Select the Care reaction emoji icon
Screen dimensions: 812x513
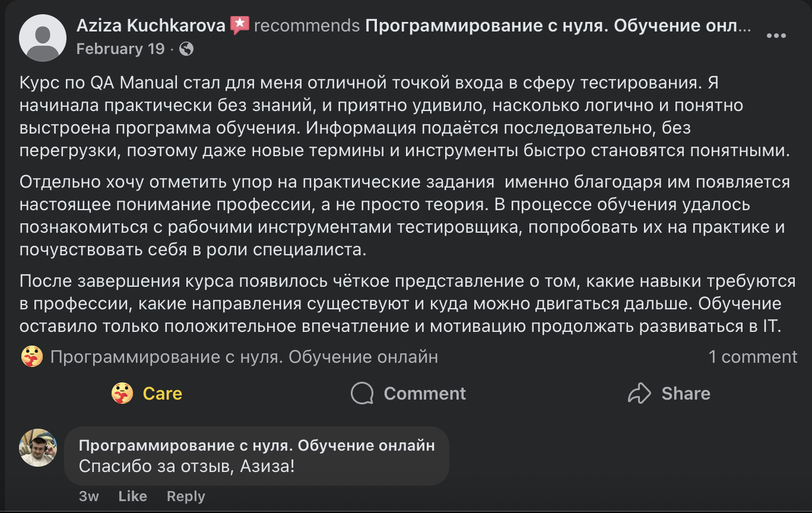tap(123, 393)
